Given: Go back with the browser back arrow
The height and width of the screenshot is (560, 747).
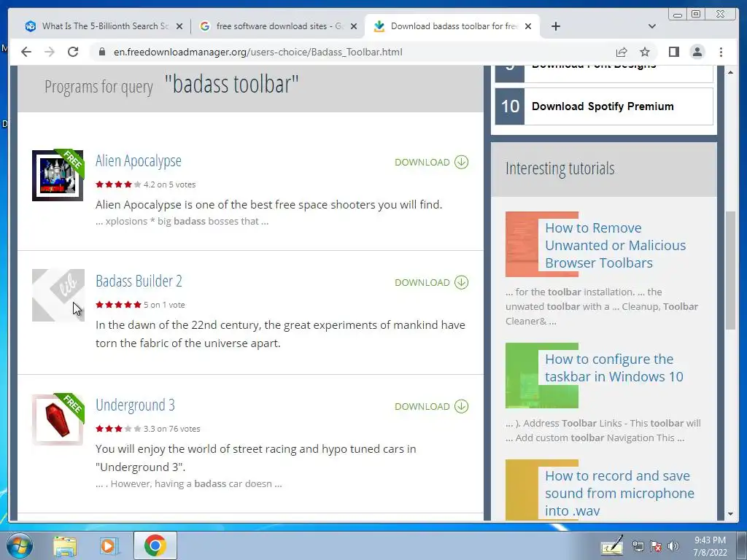Looking at the screenshot, I should coord(26,52).
